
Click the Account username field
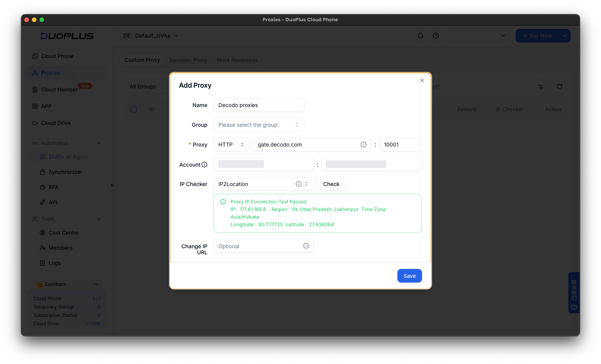click(x=264, y=164)
